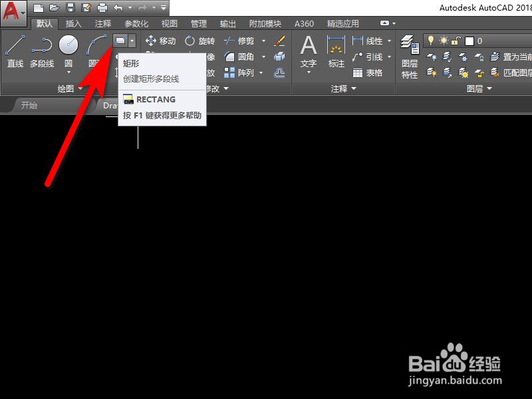Click the 标注 dimension tool
Screen dimensions: 532x399
[336, 52]
